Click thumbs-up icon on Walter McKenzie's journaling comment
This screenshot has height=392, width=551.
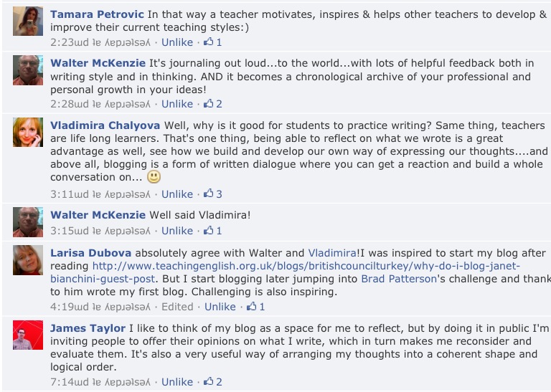pos(208,103)
